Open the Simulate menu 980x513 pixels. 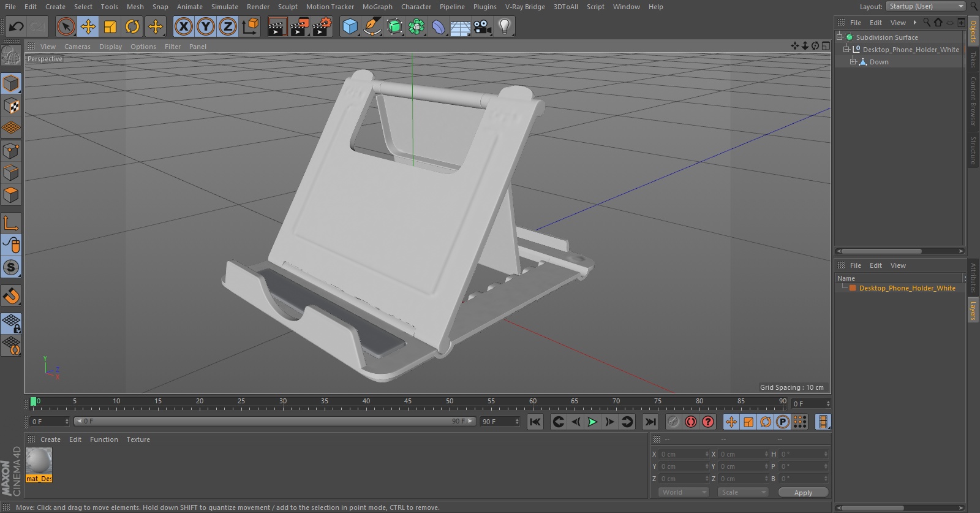pos(224,7)
